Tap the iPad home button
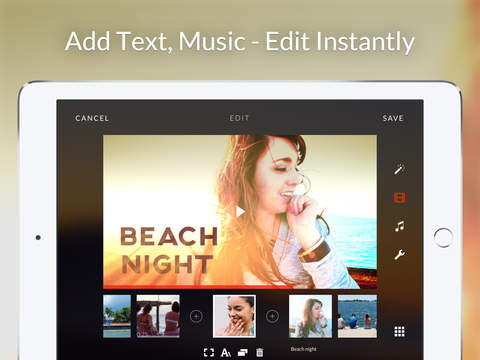Image resolution: width=480 pixels, height=360 pixels. coord(443,238)
